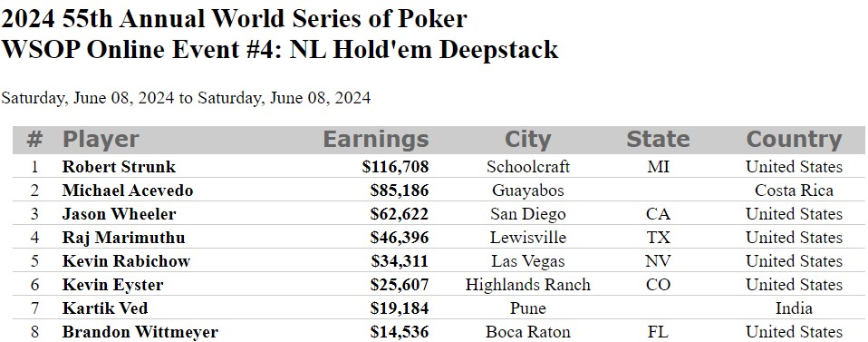Click the Highlands Ranch city cell

(x=527, y=285)
